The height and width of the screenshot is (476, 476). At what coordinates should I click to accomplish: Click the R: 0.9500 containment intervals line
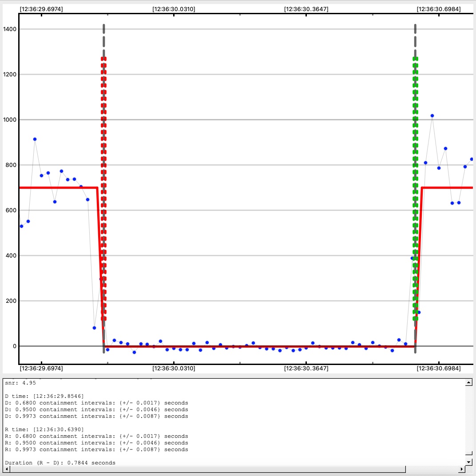pos(96,443)
